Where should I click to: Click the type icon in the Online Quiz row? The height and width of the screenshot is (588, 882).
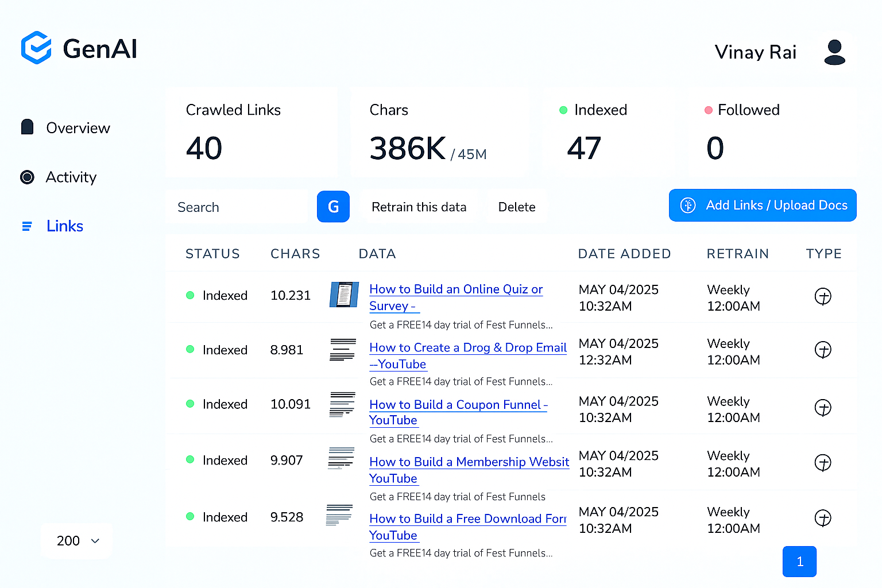823,296
